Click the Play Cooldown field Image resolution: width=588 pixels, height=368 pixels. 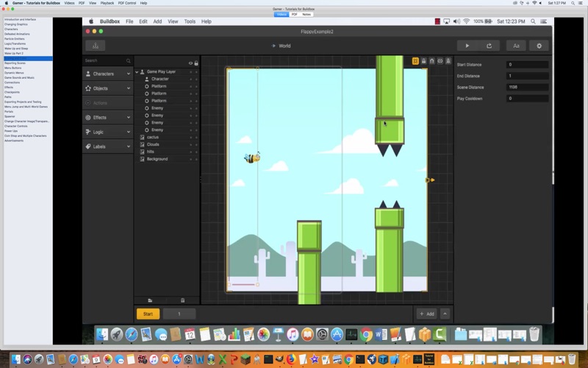click(x=527, y=99)
